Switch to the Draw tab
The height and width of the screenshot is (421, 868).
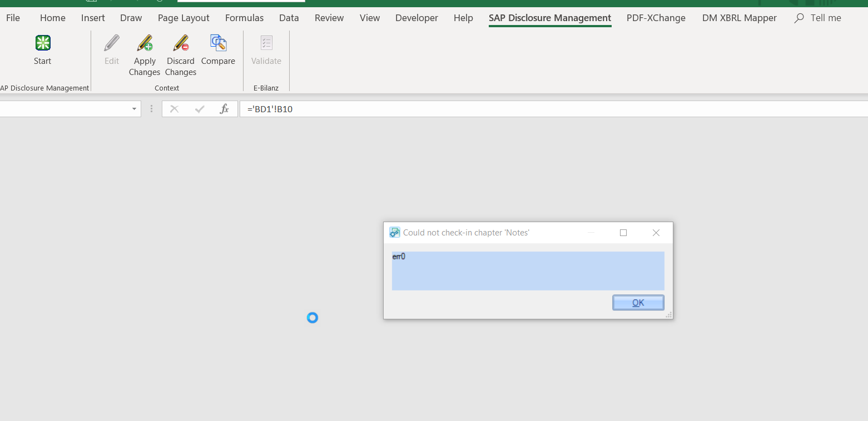(131, 18)
